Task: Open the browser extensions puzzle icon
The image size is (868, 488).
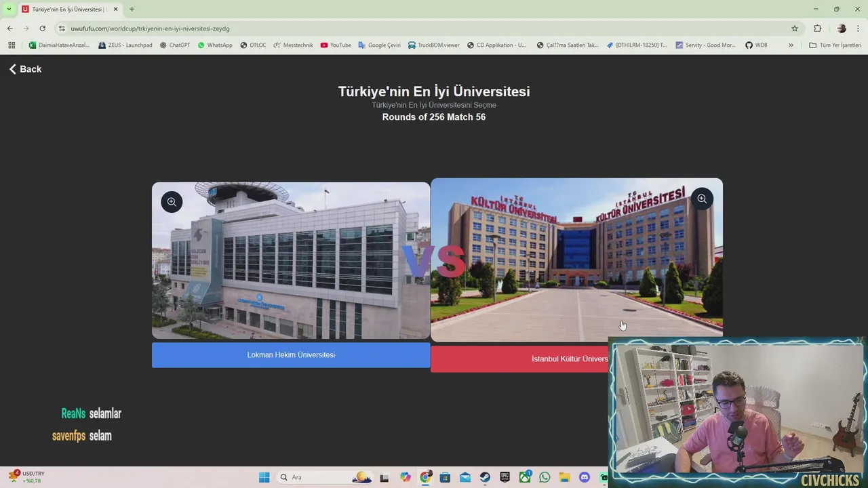Action: coord(817,28)
